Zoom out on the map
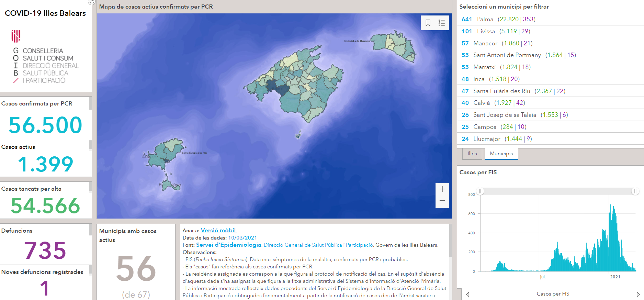Viewport: 644px width, 300px height. coord(442,201)
